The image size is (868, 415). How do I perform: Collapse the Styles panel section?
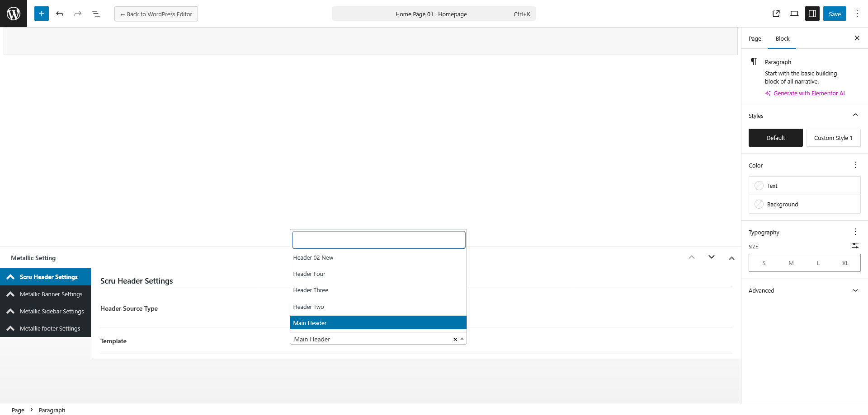pos(855,115)
